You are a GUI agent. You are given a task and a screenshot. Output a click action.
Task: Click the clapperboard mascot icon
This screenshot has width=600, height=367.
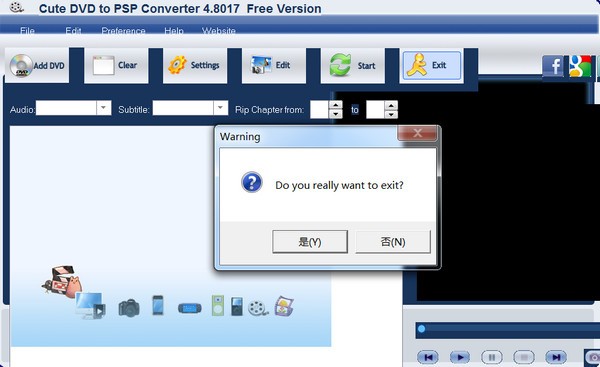62,282
